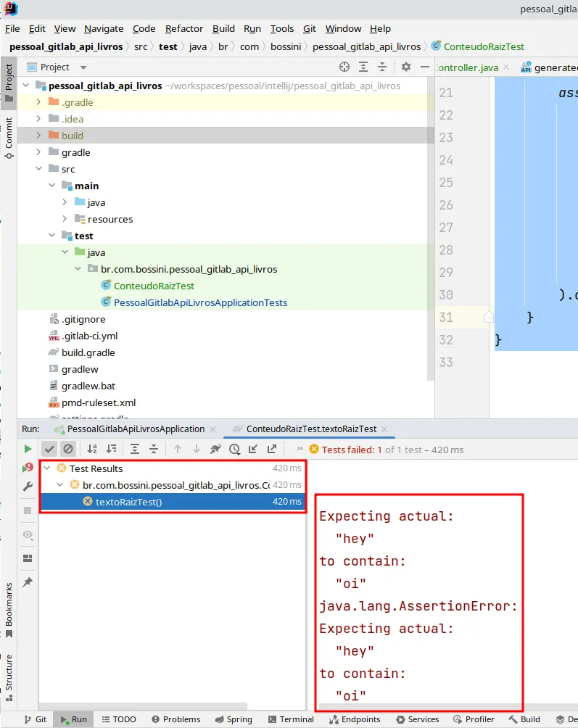Switch to PessoalGitlabApiLivrosApplication run tab
Viewport: 578px width, 728px height.
tap(136, 429)
